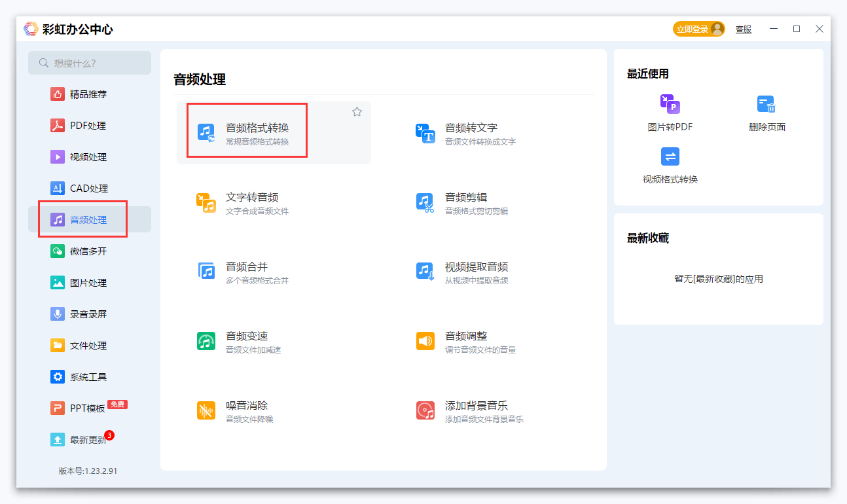Click the 图片处理 picture icon
The height and width of the screenshot is (504, 847).
(x=58, y=282)
